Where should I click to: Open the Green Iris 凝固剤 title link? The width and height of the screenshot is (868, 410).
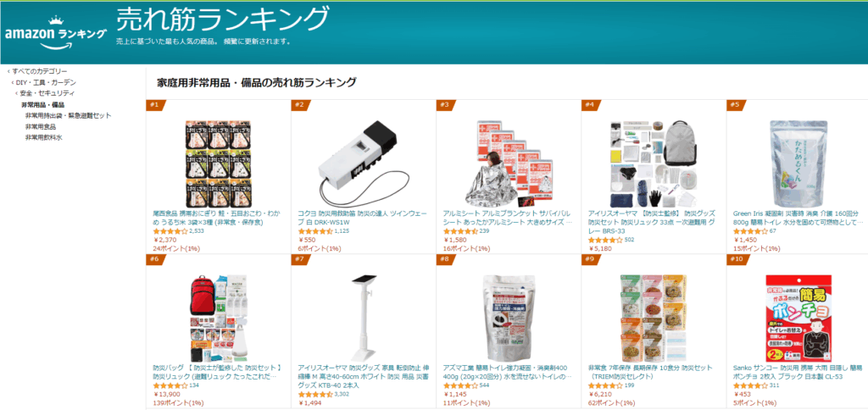pos(798,218)
